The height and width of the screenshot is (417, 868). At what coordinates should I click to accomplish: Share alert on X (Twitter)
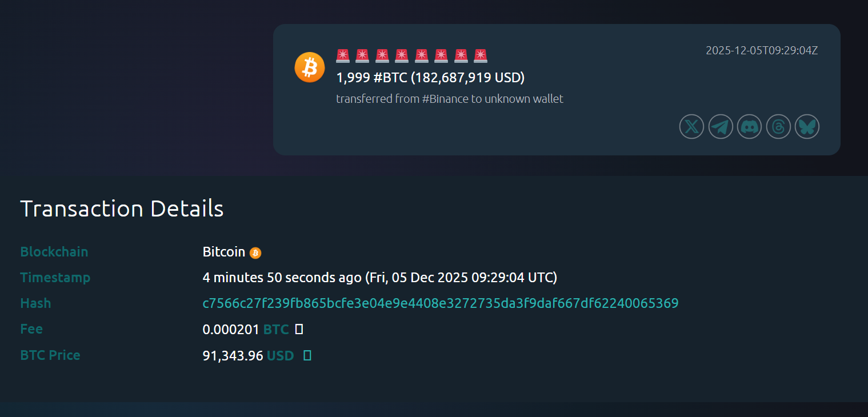(x=691, y=126)
